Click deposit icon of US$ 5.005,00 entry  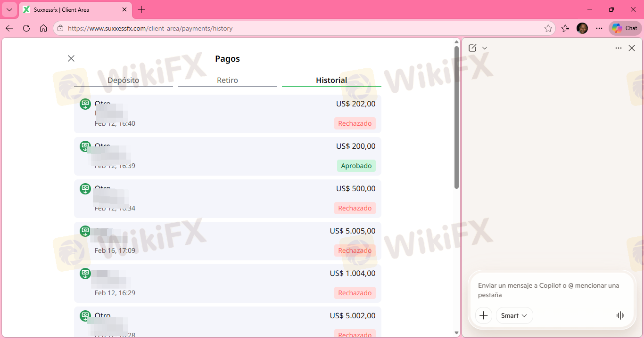[x=85, y=231]
